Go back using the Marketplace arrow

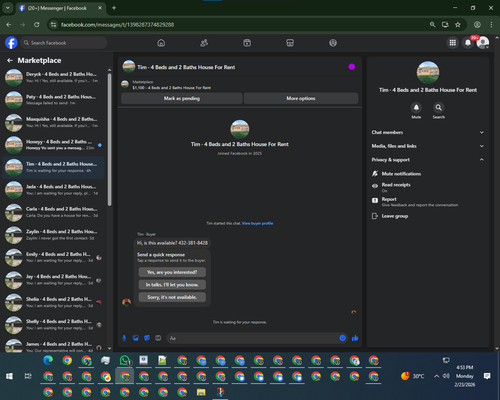(x=10, y=60)
